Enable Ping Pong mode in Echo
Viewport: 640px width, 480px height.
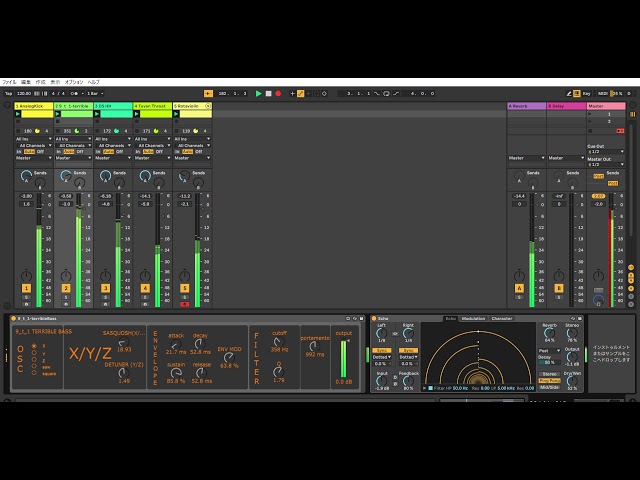[x=549, y=380]
